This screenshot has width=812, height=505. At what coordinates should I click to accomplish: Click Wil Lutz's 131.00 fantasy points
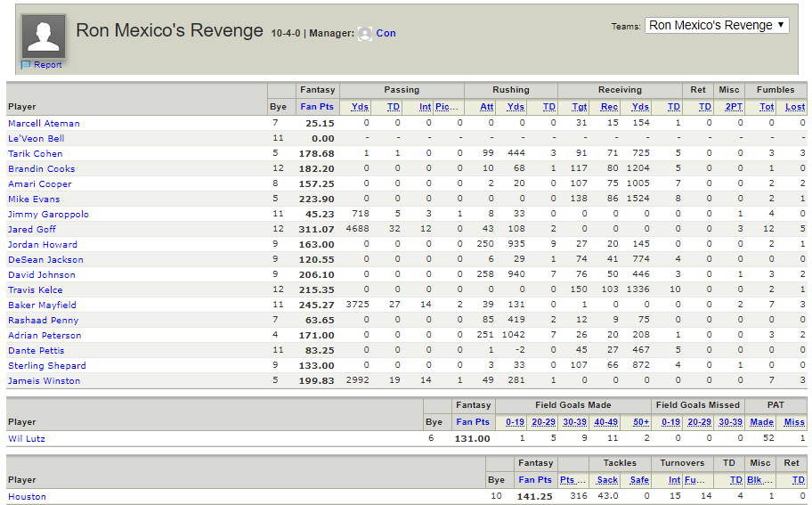[x=472, y=439]
